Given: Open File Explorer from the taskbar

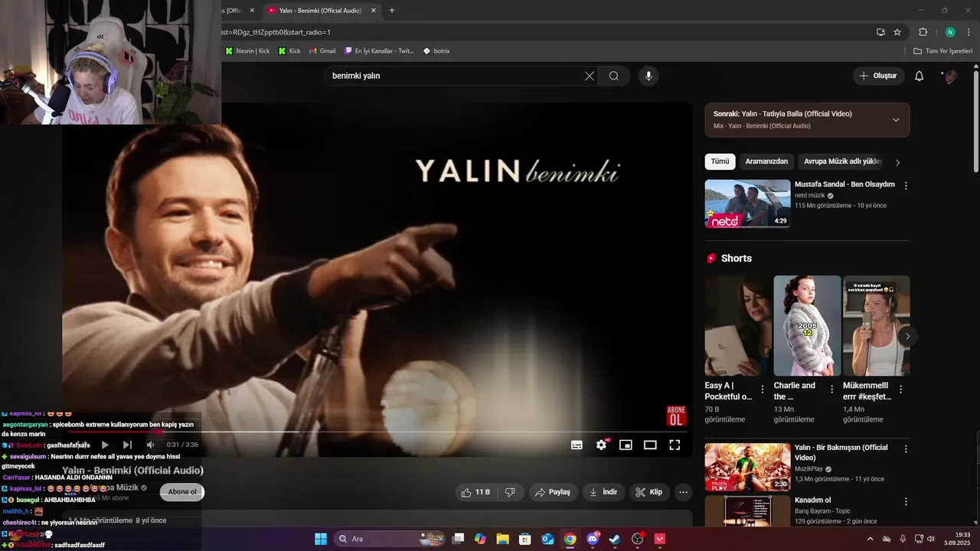Looking at the screenshot, I should click(x=503, y=539).
